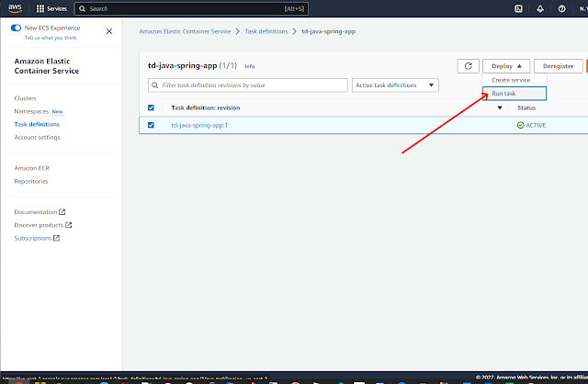Click the Task definition: revision column header
The width and height of the screenshot is (588, 384).
pyautogui.click(x=206, y=108)
